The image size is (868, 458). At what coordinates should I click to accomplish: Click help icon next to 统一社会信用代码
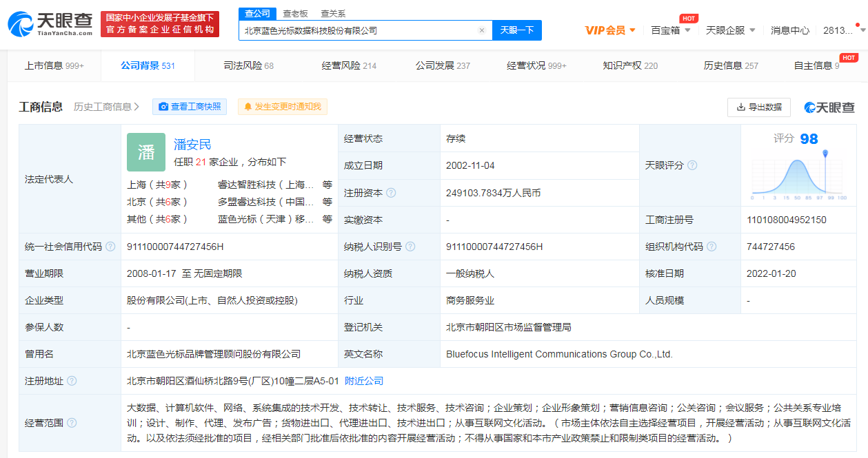(110, 247)
